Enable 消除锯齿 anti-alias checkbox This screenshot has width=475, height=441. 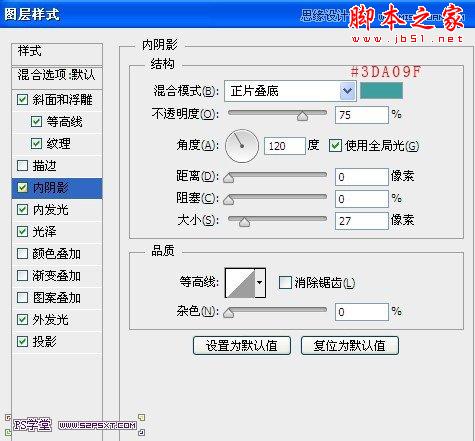point(285,282)
